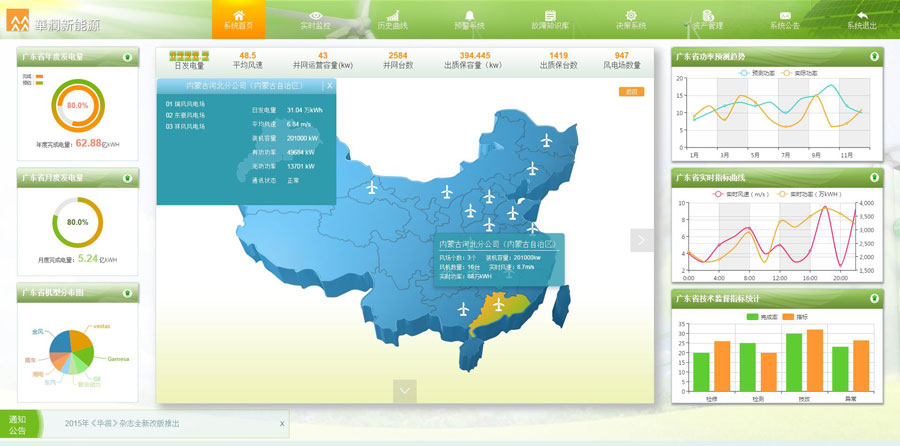Open 01 瑞风风电场 link in popup

[x=185, y=104]
